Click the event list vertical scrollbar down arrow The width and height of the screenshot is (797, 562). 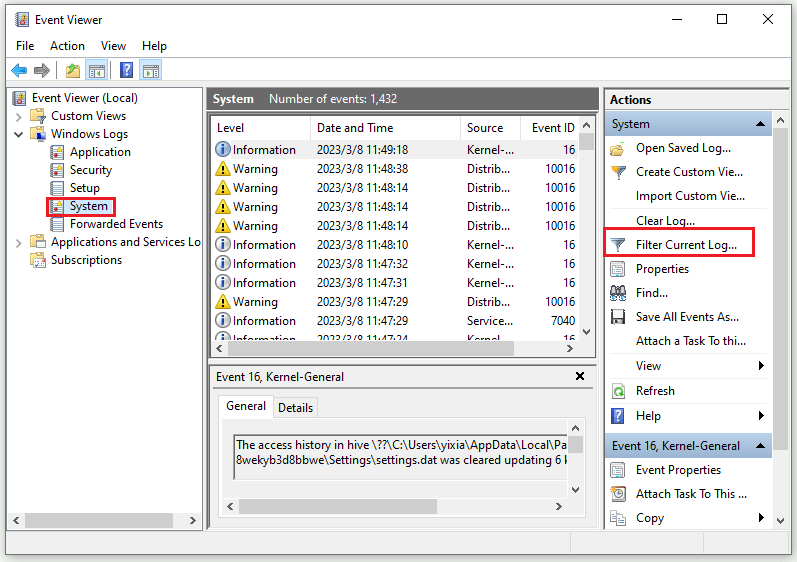(x=587, y=332)
